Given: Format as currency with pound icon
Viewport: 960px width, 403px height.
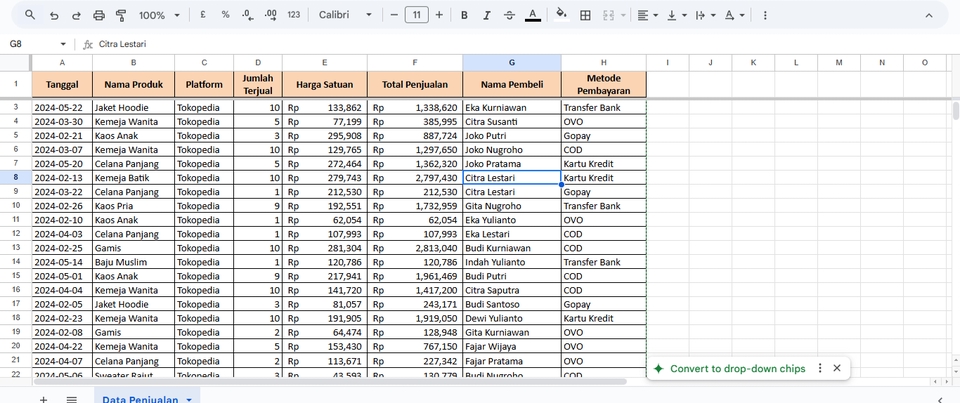Looking at the screenshot, I should tap(203, 15).
